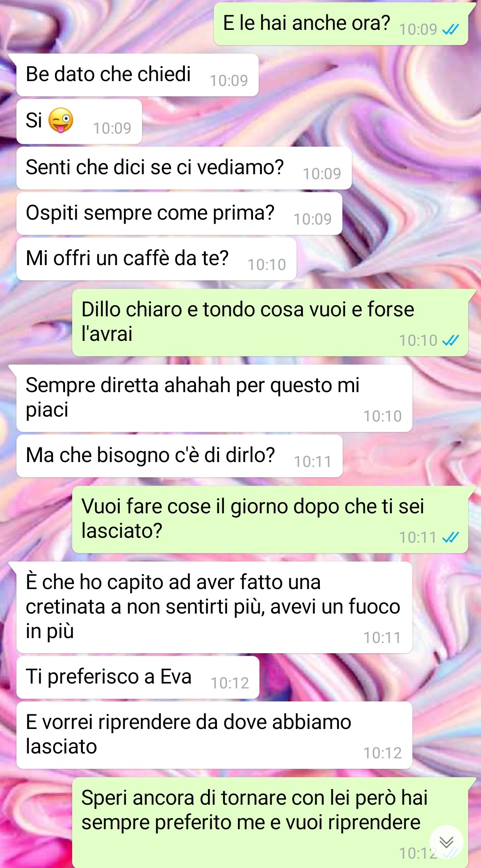
Task: Tap the sent 'Vuoi fare cose il giorno' bubble
Action: pos(270,520)
